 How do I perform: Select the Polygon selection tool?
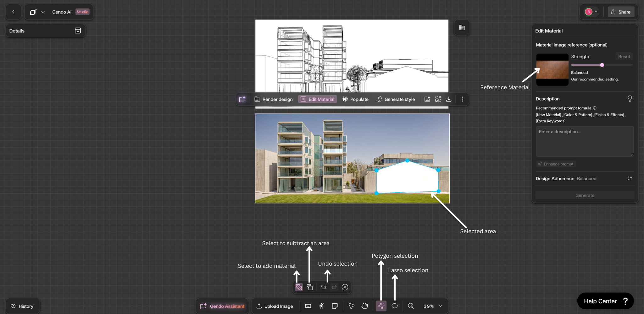381,306
